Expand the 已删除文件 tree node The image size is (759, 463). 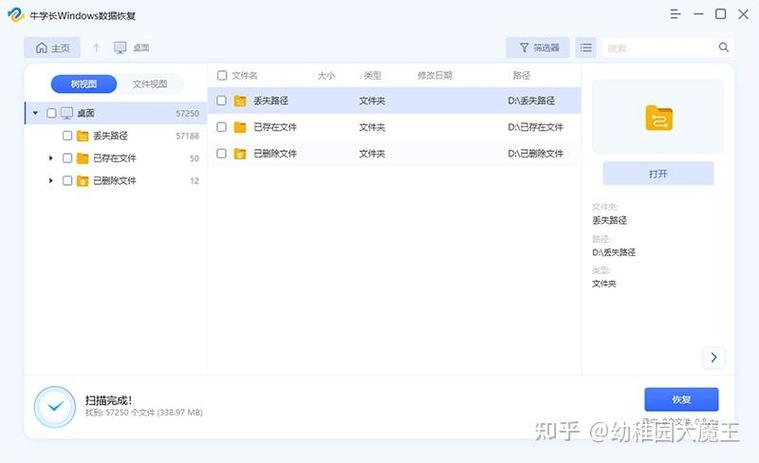point(51,181)
